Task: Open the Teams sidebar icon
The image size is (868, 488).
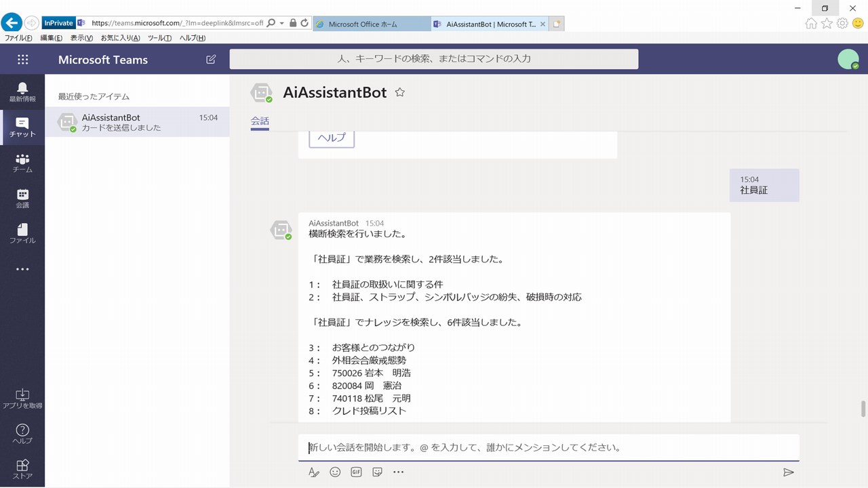Action: tap(22, 163)
